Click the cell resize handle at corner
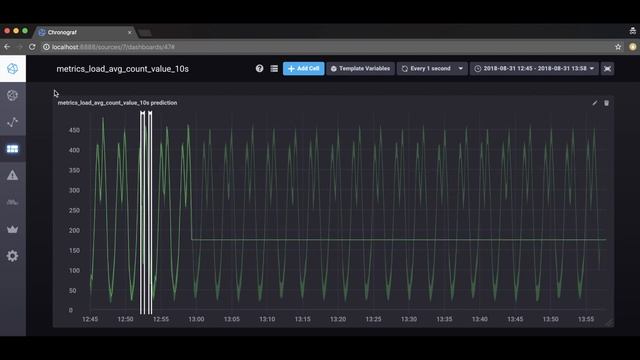The image size is (640, 360). (609, 322)
